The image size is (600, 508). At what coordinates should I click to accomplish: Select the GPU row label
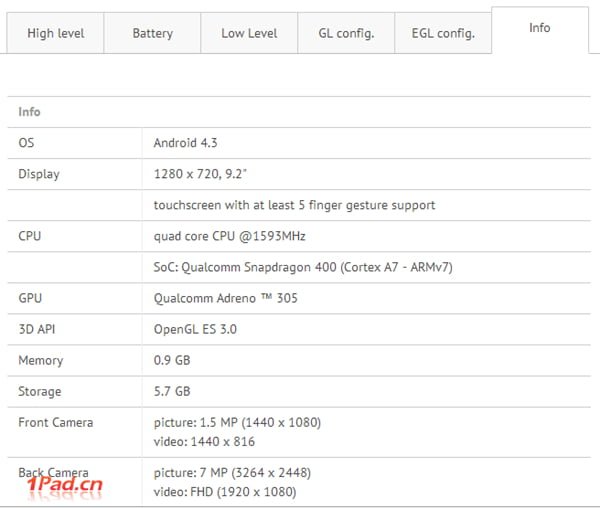(x=30, y=298)
